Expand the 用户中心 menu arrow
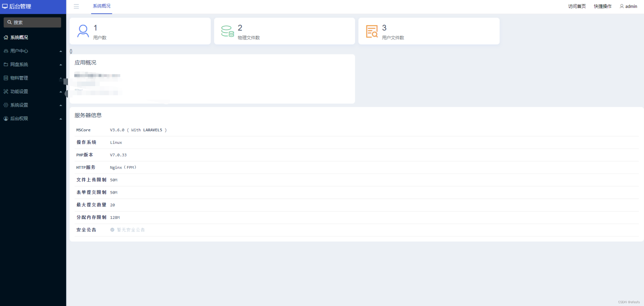Screen dimensions: 644x306 61,51
